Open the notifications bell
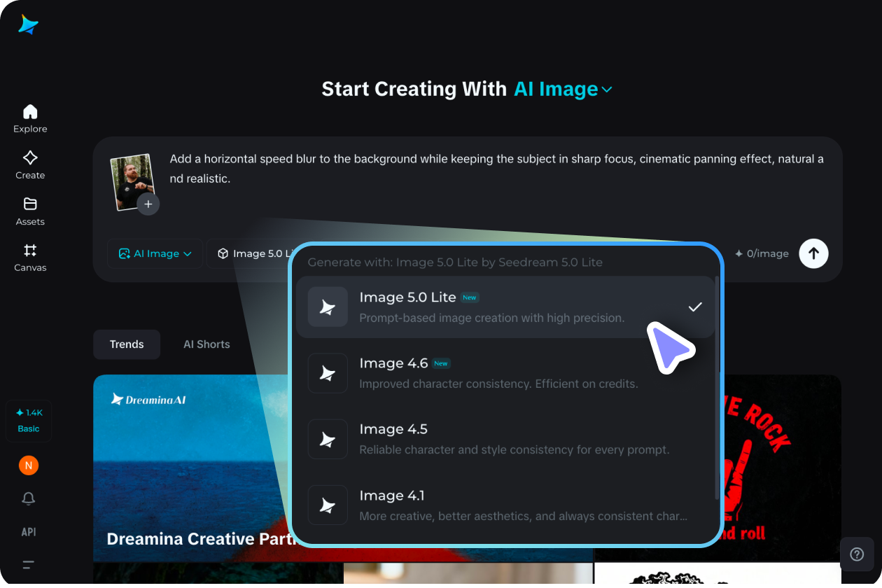The image size is (882, 588). click(x=29, y=498)
